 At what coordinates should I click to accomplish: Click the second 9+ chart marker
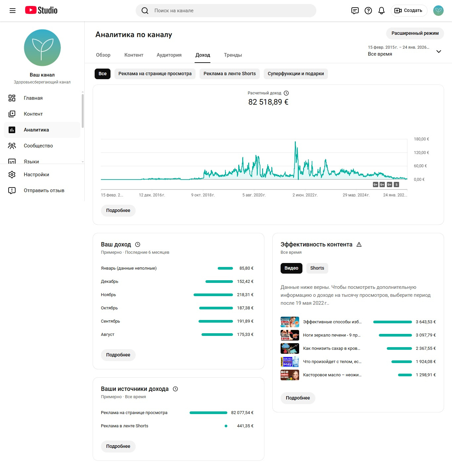point(382,185)
